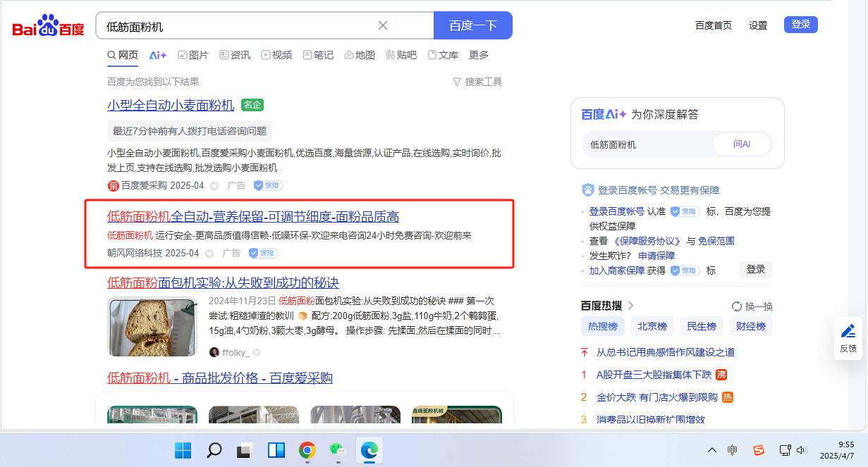Click the 热 badge next to 金价大跌
The height and width of the screenshot is (467, 868).
point(728,397)
